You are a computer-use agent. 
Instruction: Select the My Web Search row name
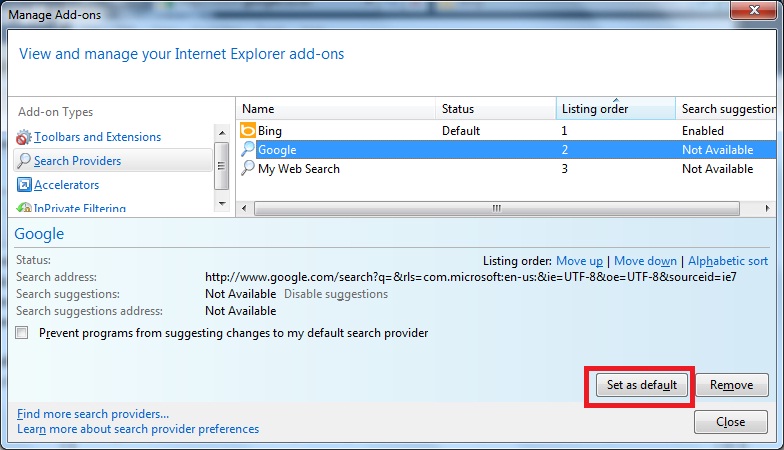click(299, 168)
